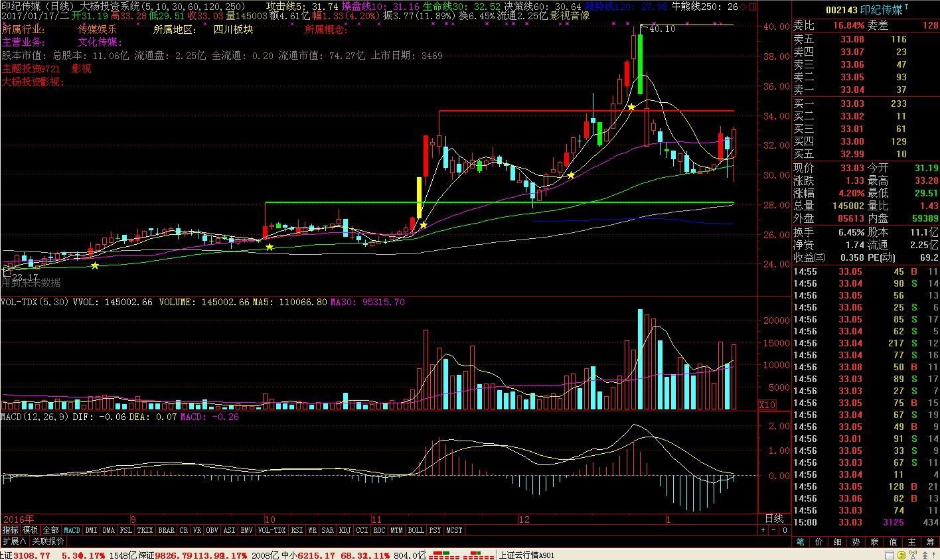This screenshot has width=940, height=560.
Task: Switch to the PSY indicator
Action: point(435,530)
